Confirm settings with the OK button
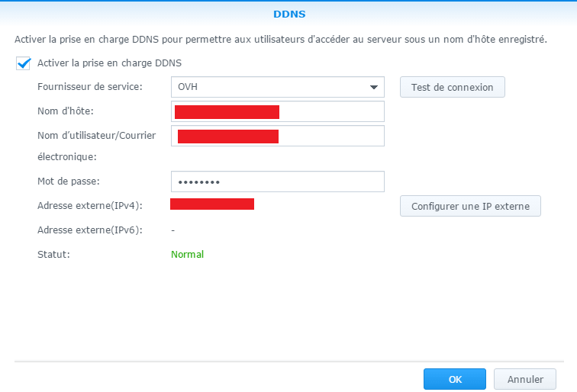This screenshot has width=577, height=392. point(455,379)
